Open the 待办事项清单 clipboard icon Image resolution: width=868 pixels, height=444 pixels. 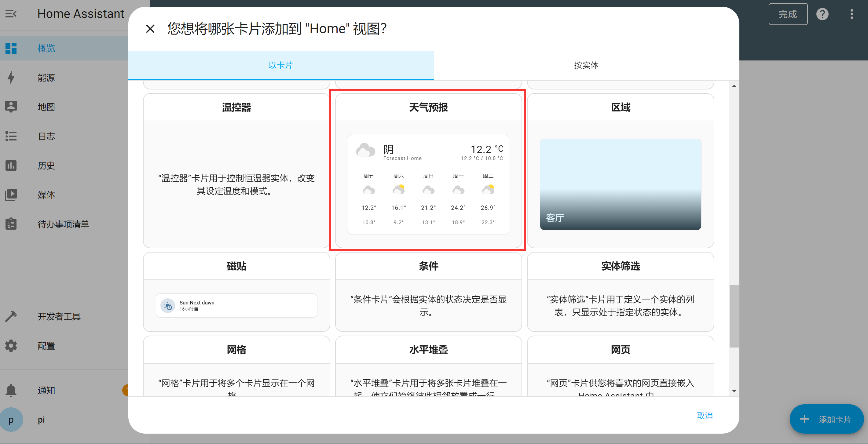11,224
